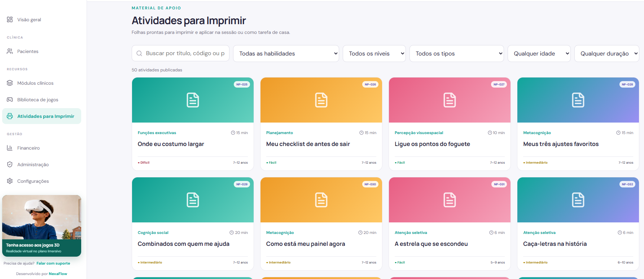Click document icon on NP-027 card
The width and height of the screenshot is (644, 279).
coord(450,100)
